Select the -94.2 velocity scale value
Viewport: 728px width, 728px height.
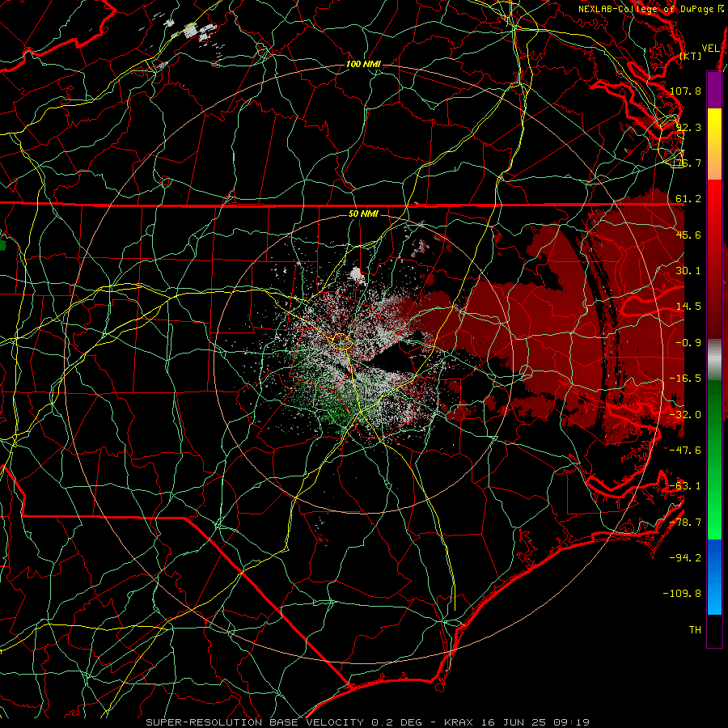point(685,558)
